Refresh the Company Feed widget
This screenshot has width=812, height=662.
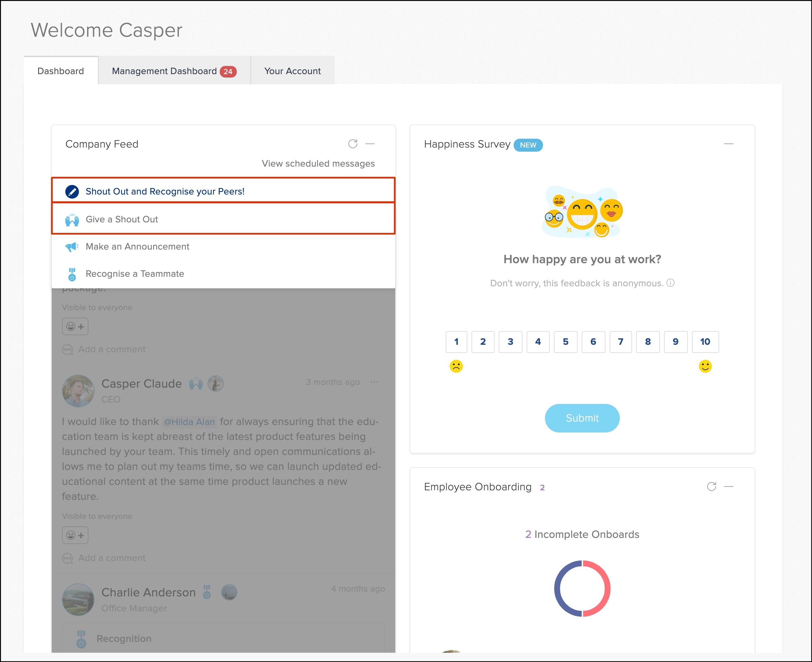tap(352, 144)
